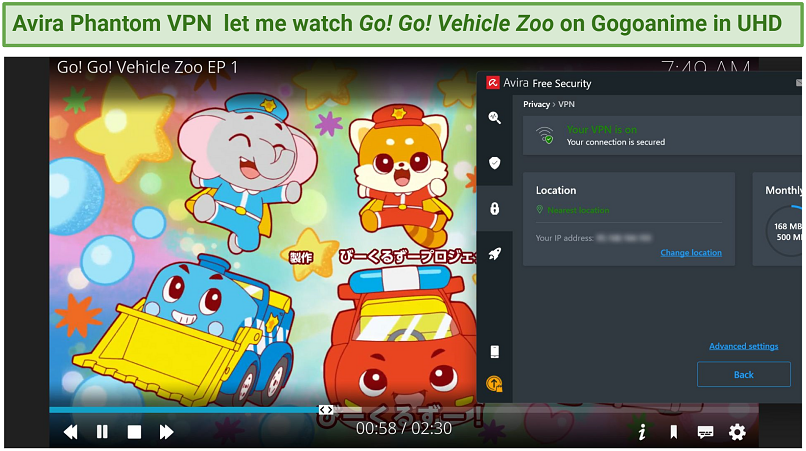Click the Your VPN is on status text
The height and width of the screenshot is (451, 806).
pyautogui.click(x=602, y=130)
